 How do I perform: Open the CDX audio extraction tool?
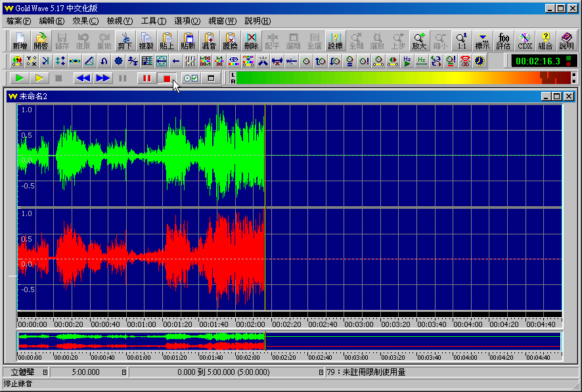point(524,41)
